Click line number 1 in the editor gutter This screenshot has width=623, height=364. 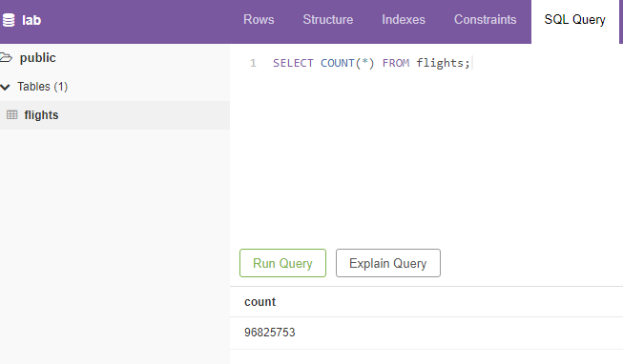[x=253, y=63]
